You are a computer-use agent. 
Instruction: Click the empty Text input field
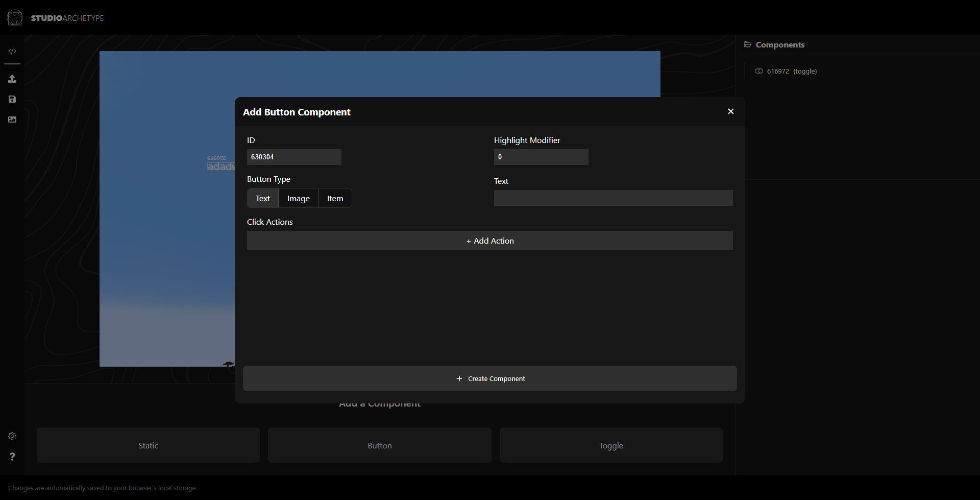tap(614, 198)
